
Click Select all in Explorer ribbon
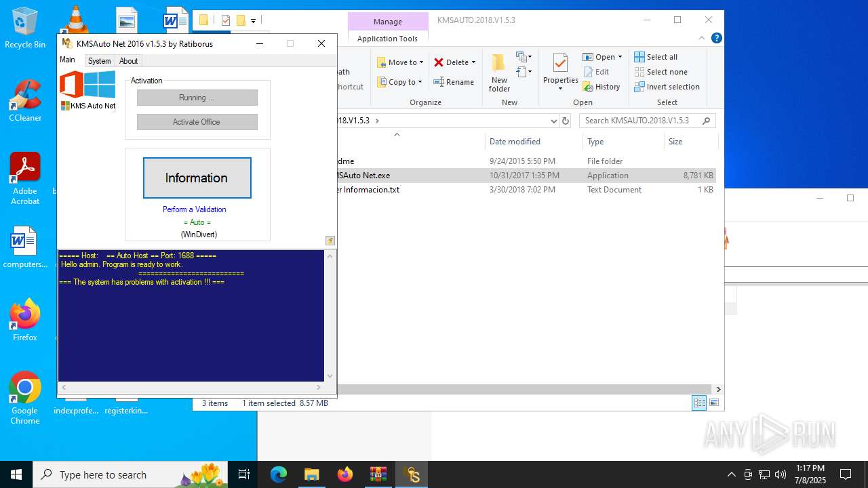[656, 57]
